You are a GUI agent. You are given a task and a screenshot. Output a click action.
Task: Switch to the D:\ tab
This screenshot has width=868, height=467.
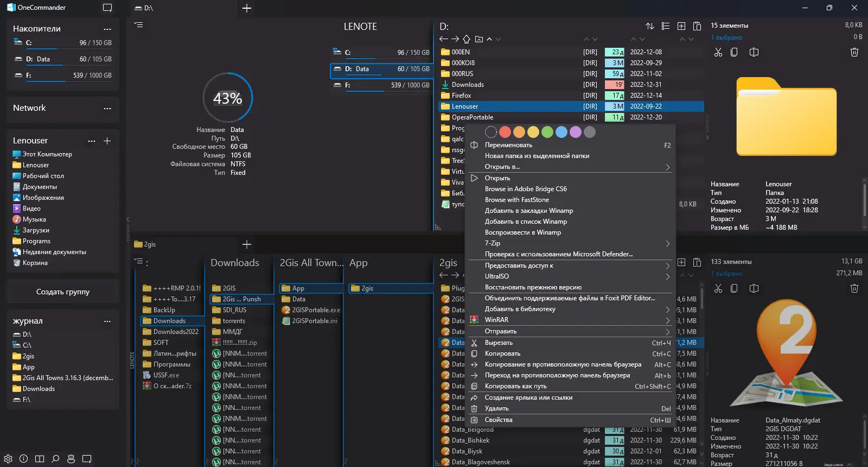(x=183, y=8)
